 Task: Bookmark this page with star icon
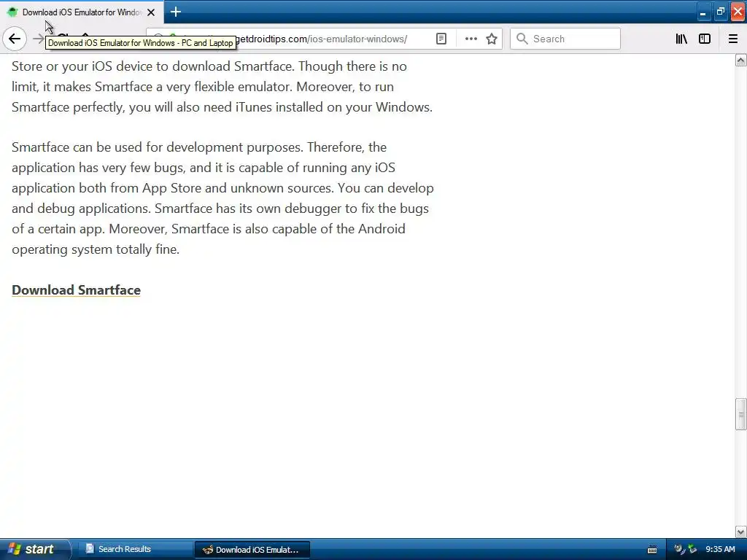point(492,39)
